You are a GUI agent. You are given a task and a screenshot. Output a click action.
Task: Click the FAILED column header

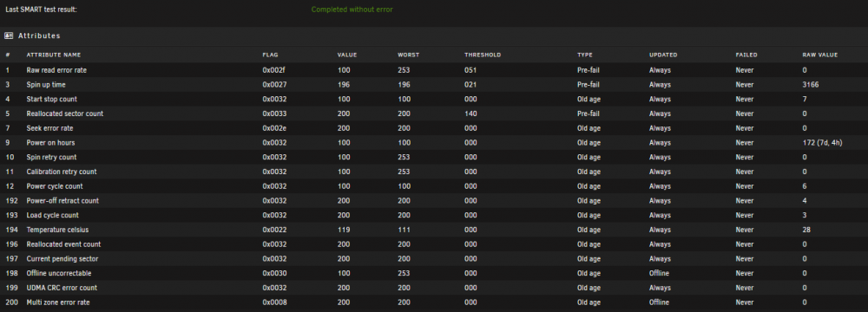pyautogui.click(x=746, y=55)
